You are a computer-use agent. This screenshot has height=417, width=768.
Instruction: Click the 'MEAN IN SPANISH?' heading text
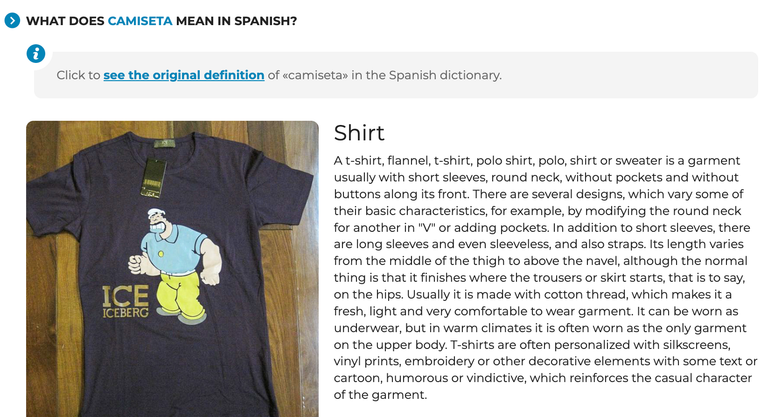(236, 21)
